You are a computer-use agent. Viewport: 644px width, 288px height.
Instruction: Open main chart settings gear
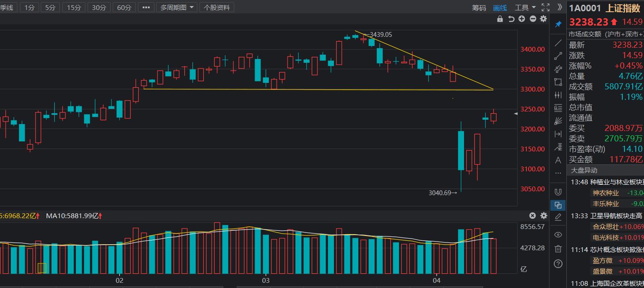543,19
